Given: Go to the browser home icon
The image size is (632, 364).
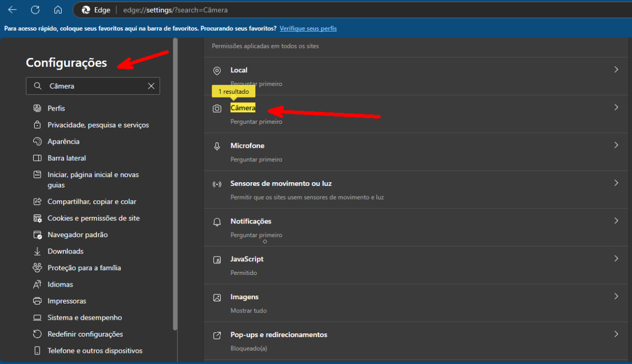Looking at the screenshot, I should pyautogui.click(x=58, y=10).
